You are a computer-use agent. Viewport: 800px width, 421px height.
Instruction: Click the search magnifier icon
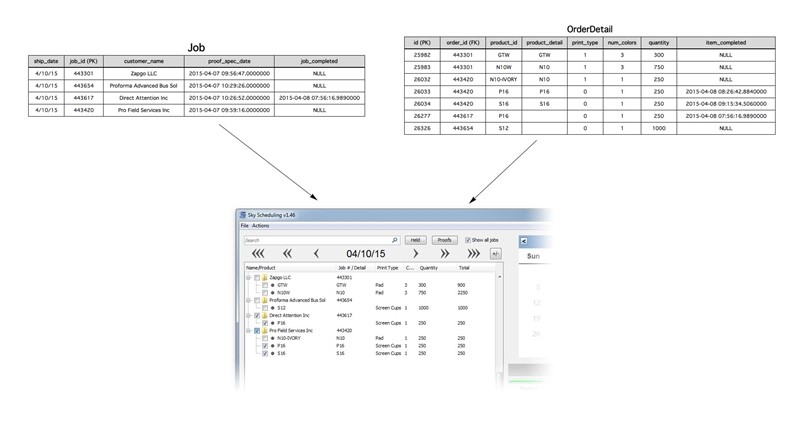pyautogui.click(x=394, y=240)
